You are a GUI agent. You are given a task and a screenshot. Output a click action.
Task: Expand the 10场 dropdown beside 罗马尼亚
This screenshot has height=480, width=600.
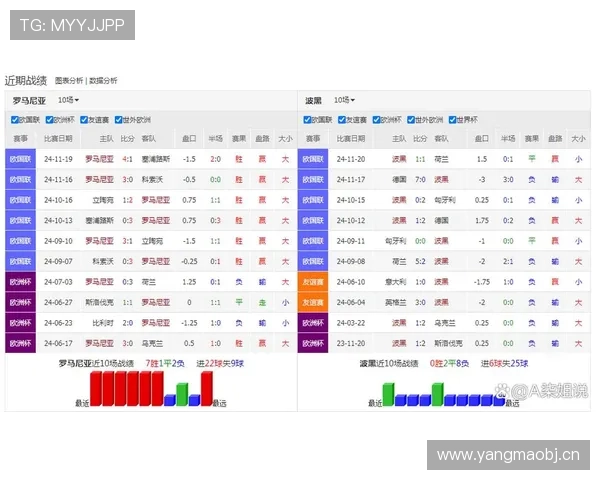[x=68, y=100]
